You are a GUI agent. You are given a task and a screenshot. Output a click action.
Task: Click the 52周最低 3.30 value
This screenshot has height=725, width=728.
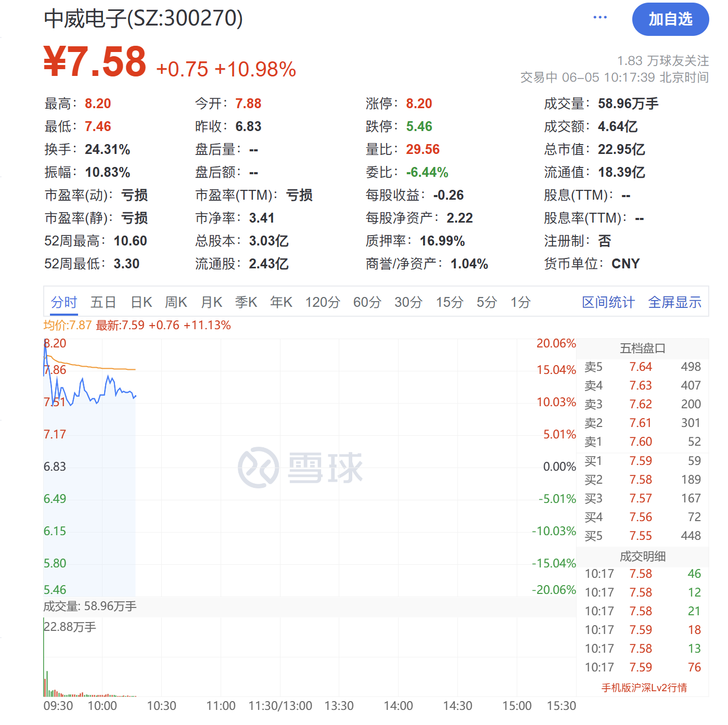(126, 264)
